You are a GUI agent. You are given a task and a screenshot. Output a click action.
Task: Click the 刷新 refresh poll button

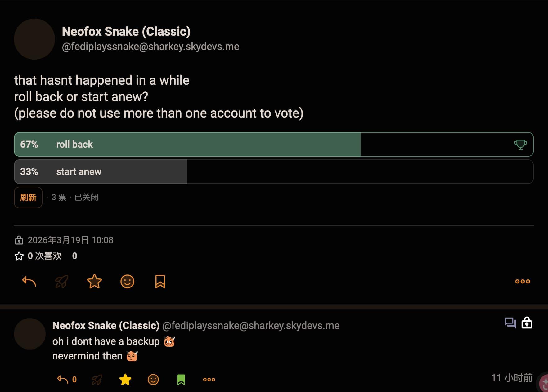[x=28, y=198]
